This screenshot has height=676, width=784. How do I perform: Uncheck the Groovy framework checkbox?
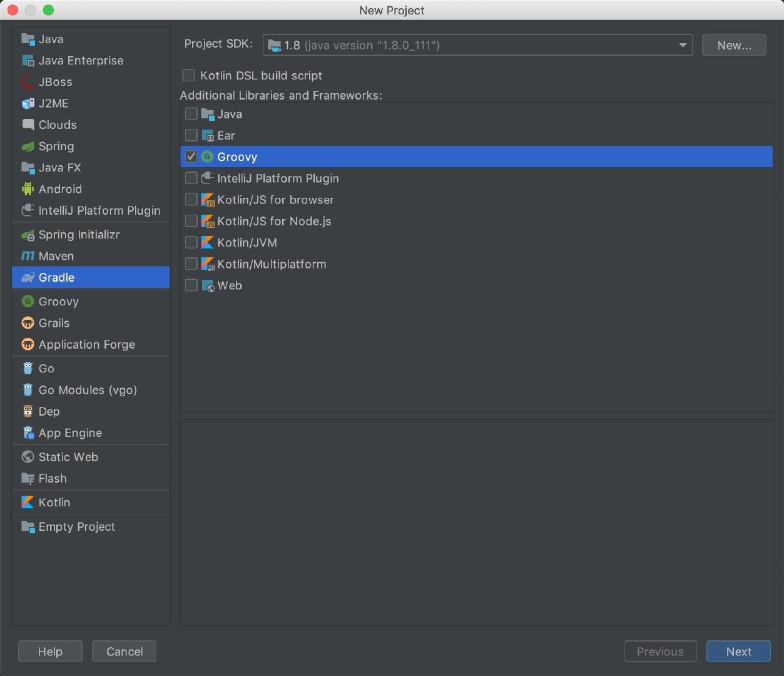click(191, 156)
